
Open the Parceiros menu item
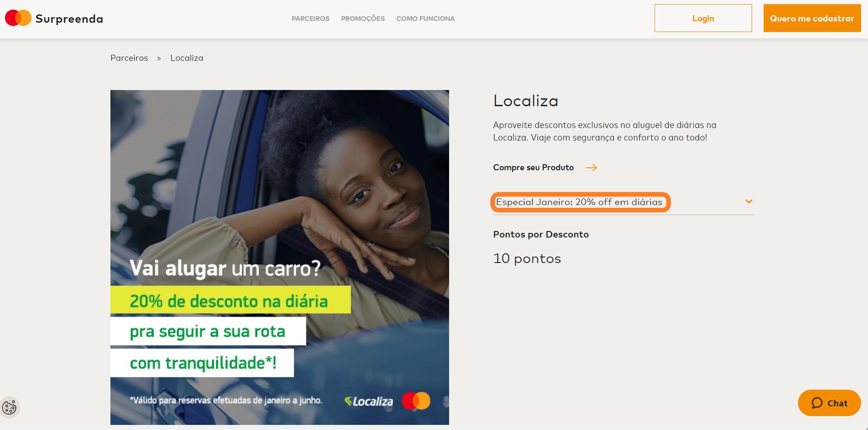click(x=310, y=19)
